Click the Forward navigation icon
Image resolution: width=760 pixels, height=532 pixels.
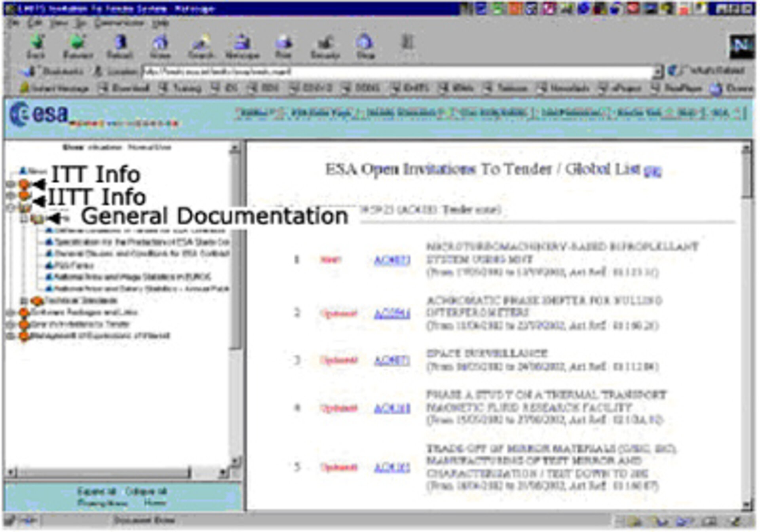[77, 44]
